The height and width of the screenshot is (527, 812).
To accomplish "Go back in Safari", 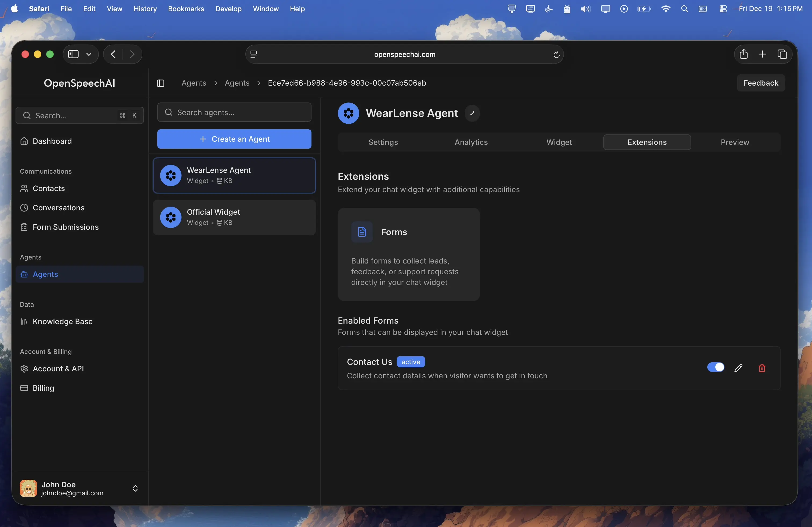I will coord(113,54).
